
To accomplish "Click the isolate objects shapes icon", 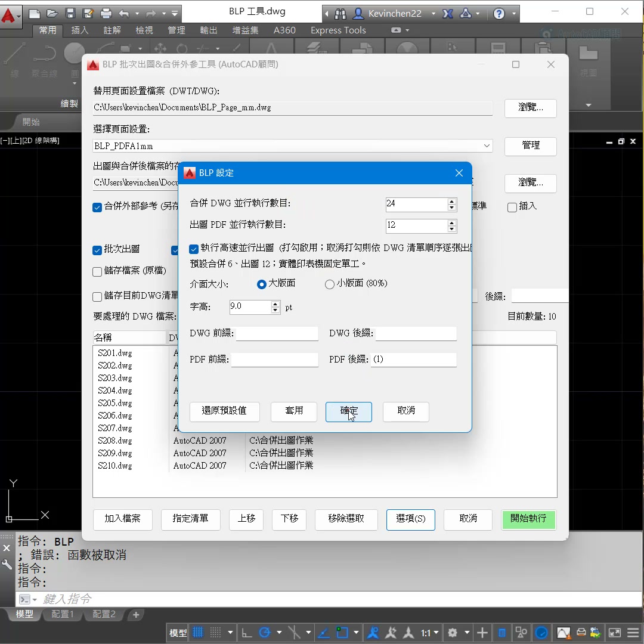I will pos(521,633).
